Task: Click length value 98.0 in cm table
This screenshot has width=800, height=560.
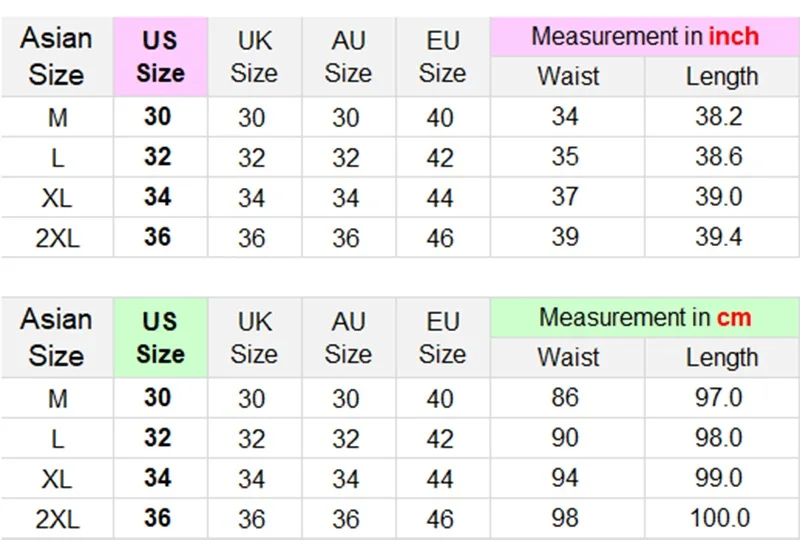Action: point(718,438)
